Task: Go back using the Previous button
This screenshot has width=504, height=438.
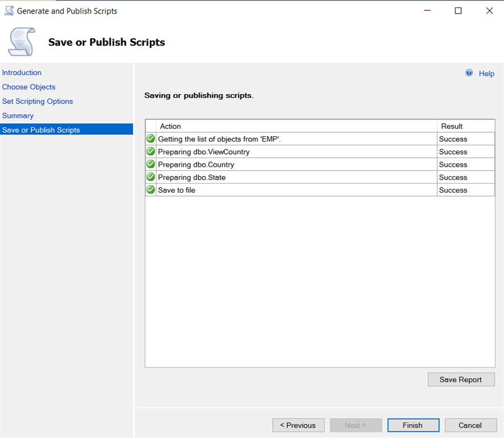Action: click(298, 425)
